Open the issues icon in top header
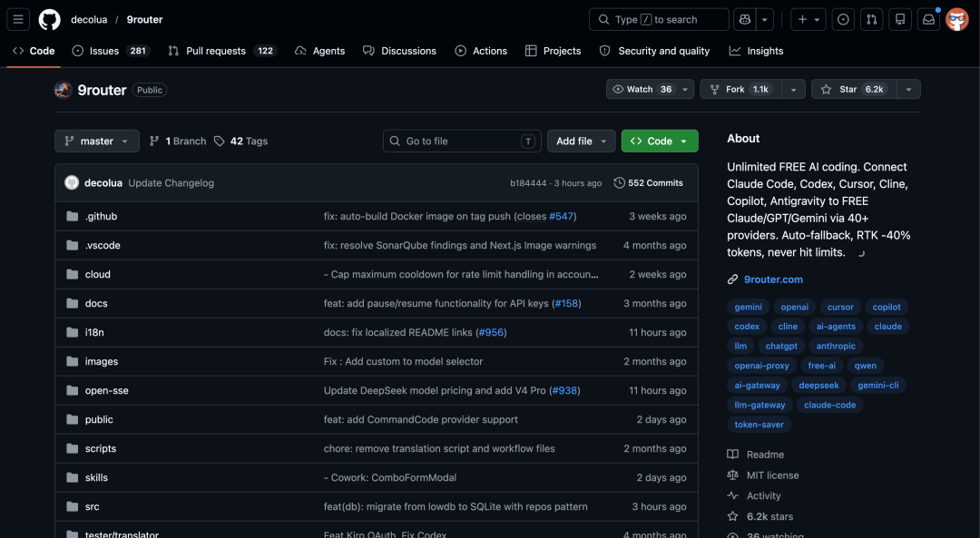 click(x=843, y=19)
